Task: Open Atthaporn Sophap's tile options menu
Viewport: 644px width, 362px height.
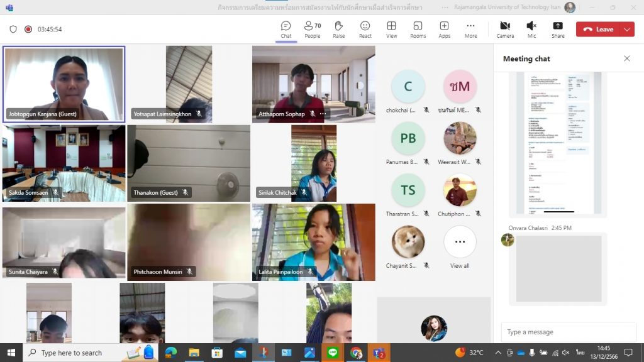Action: (x=323, y=114)
